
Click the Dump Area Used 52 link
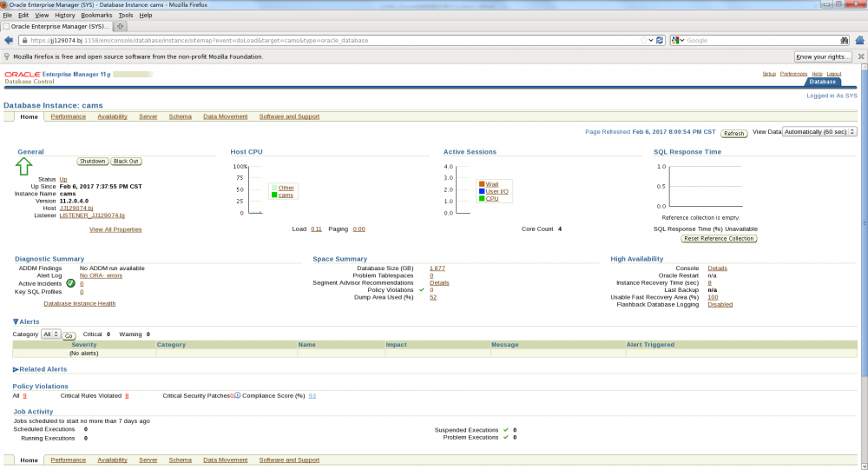point(433,297)
